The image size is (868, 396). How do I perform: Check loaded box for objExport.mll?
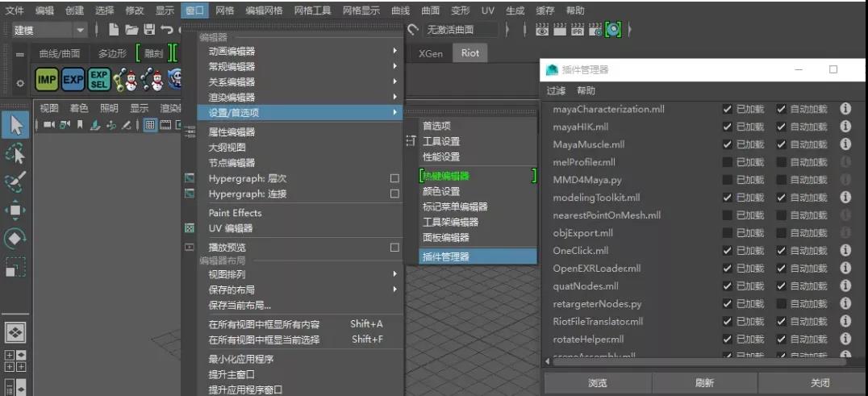(728, 233)
